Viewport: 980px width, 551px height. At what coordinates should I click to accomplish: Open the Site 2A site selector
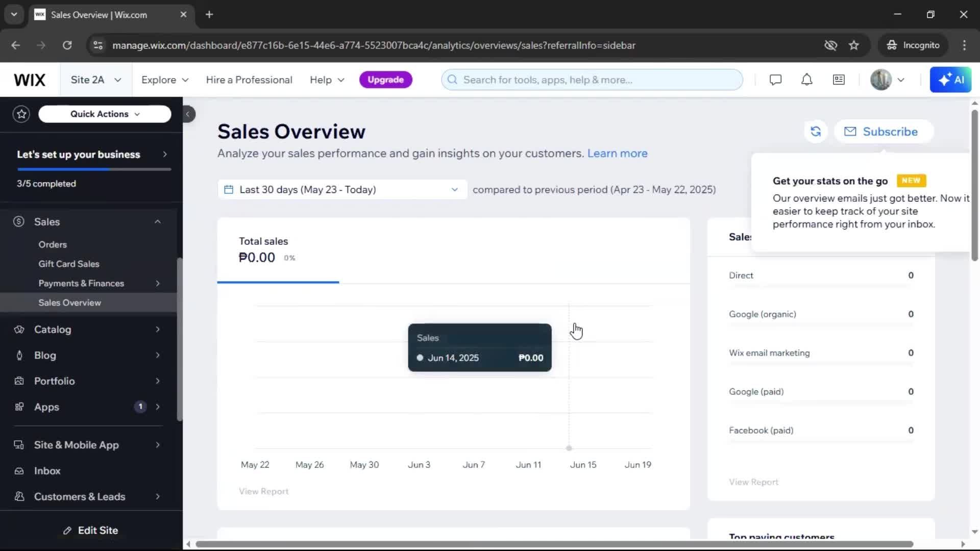point(96,80)
